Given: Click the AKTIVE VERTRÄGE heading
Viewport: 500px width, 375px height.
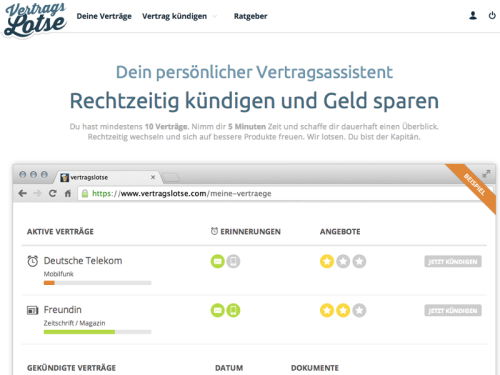Looking at the screenshot, I should click(60, 232).
